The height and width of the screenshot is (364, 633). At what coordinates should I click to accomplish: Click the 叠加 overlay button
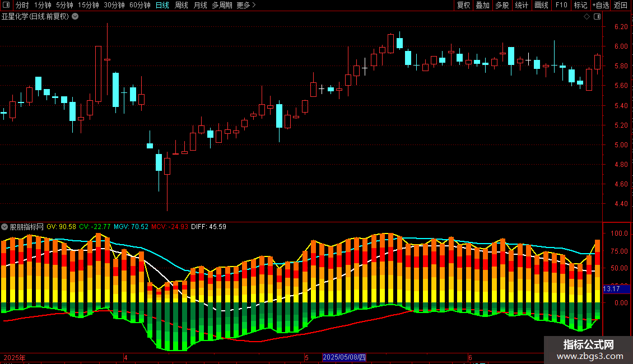pos(483,5)
